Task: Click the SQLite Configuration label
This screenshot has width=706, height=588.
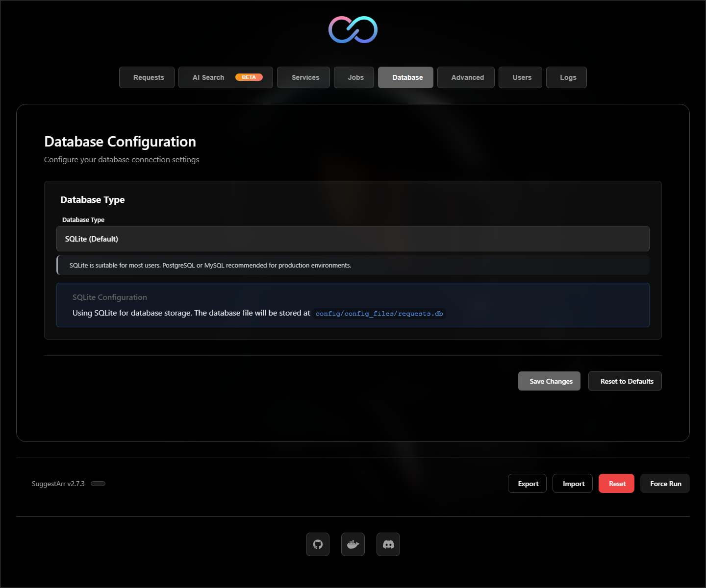Action: [110, 297]
